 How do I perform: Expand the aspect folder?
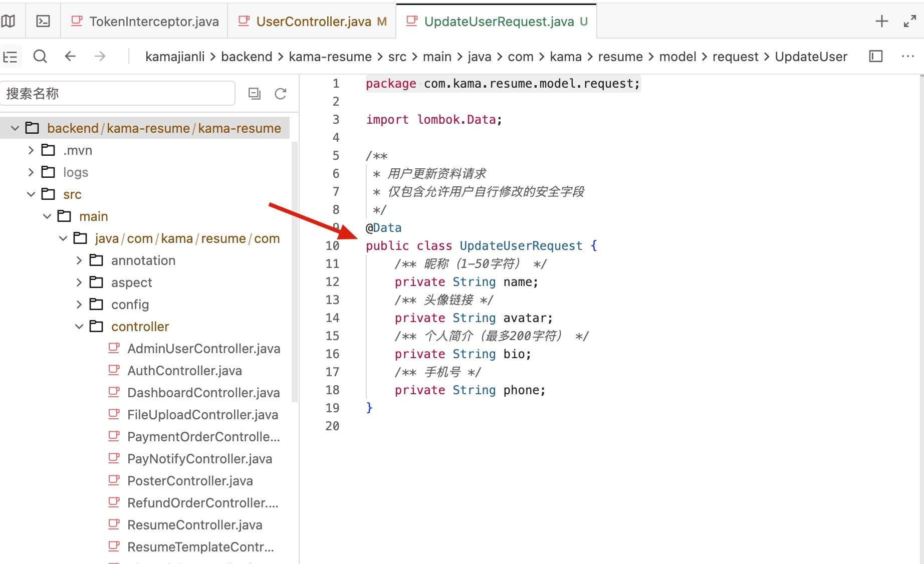click(x=79, y=283)
